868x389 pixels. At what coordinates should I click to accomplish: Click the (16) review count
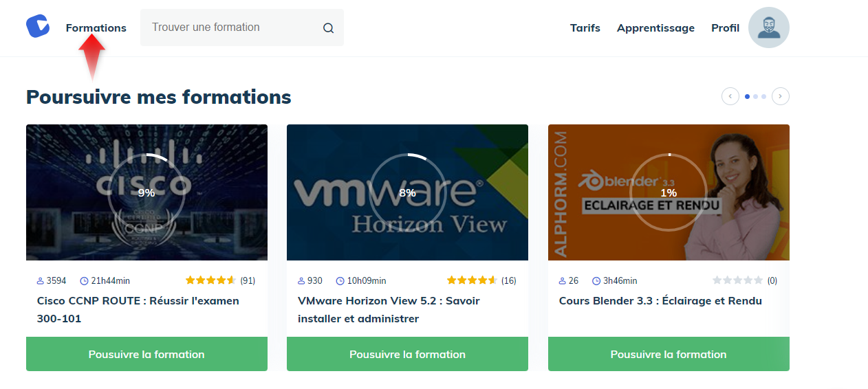tap(509, 281)
